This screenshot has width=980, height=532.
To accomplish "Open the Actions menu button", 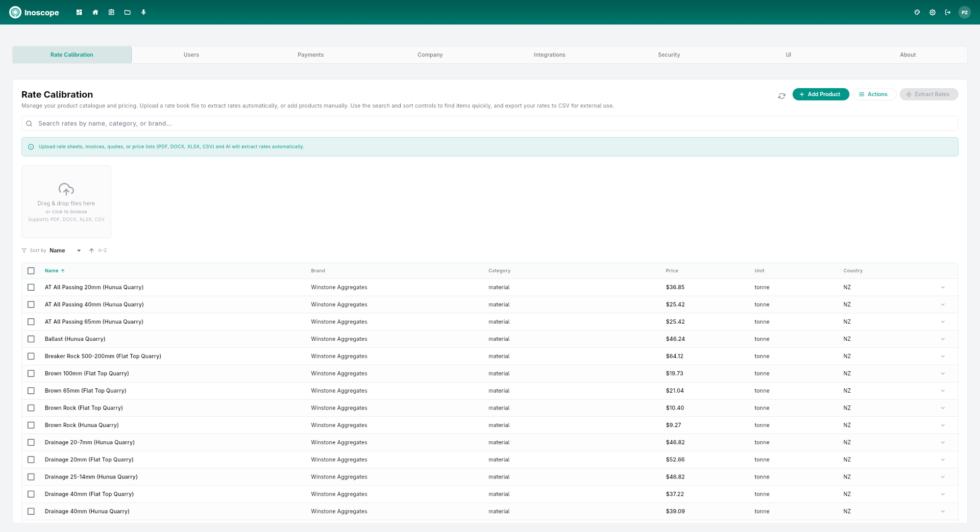I will [x=874, y=94].
